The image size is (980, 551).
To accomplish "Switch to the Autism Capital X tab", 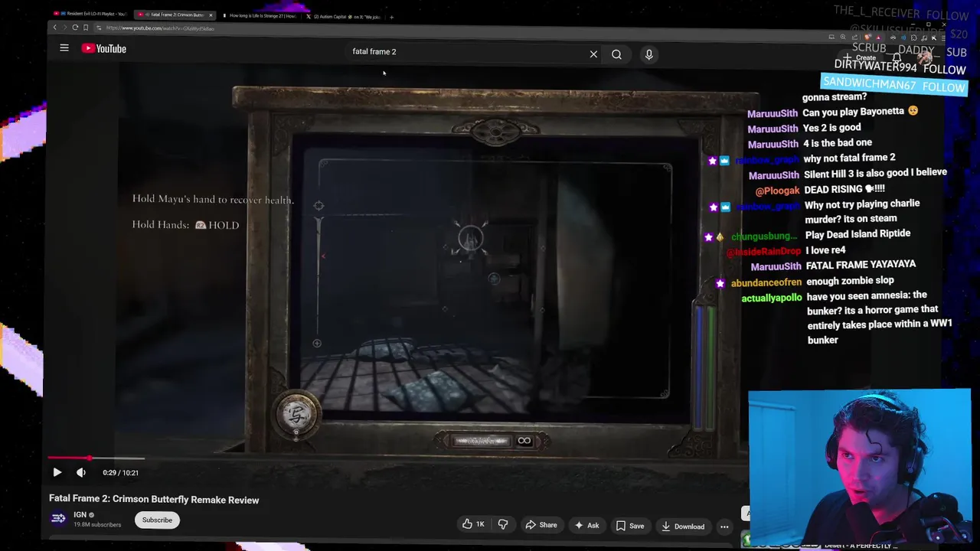I will pyautogui.click(x=345, y=16).
